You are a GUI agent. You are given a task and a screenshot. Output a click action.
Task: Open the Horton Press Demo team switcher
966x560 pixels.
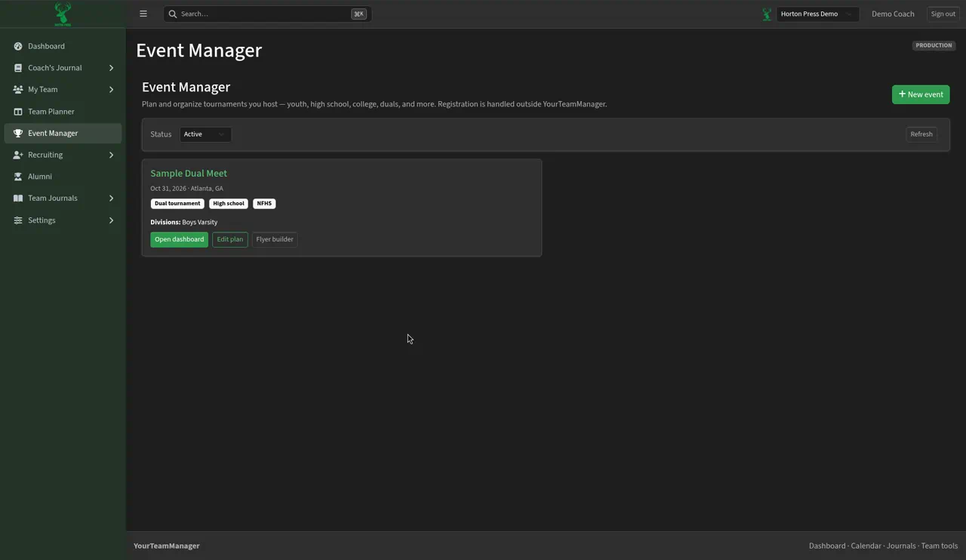tap(817, 14)
